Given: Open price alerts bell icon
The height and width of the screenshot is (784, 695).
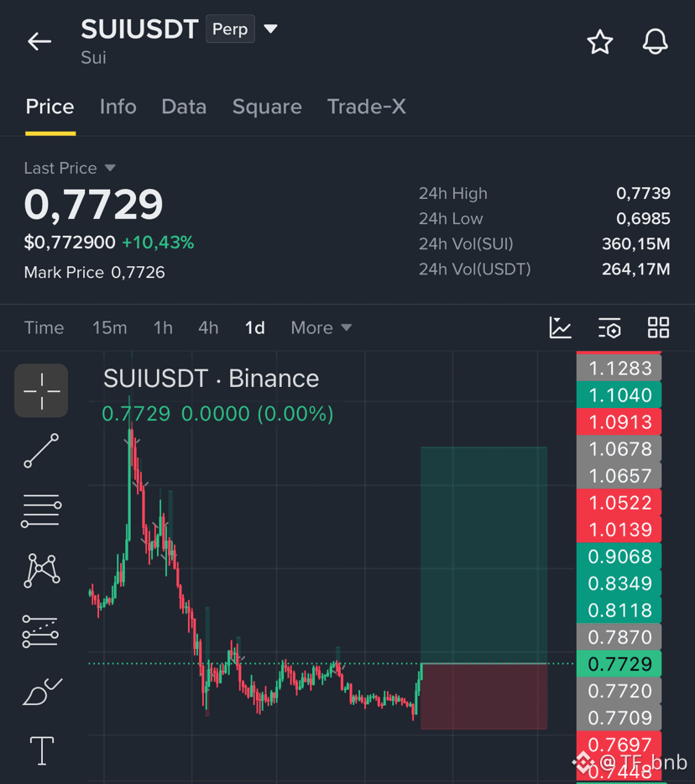Looking at the screenshot, I should pos(655,41).
